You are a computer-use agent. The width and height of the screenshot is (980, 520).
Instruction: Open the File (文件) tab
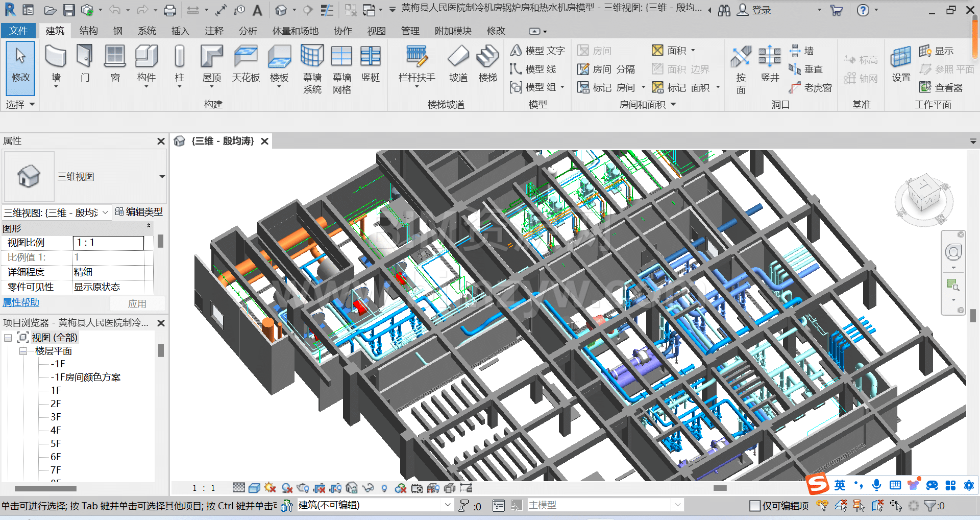18,31
